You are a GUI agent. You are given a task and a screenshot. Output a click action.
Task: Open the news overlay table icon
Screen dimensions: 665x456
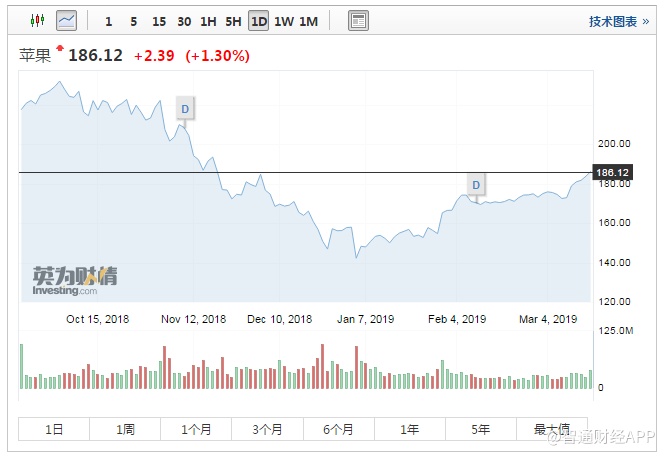pyautogui.click(x=358, y=20)
